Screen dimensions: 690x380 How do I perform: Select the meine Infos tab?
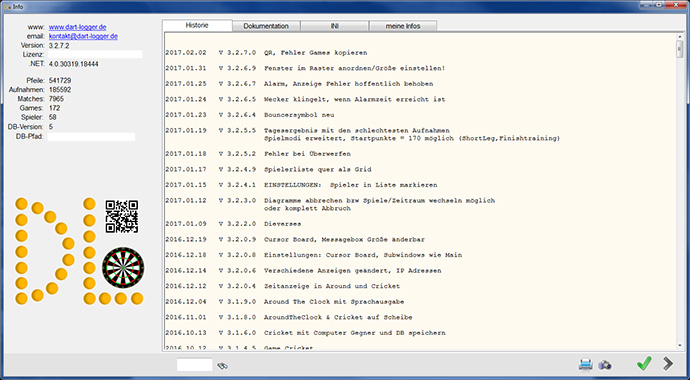(403, 26)
